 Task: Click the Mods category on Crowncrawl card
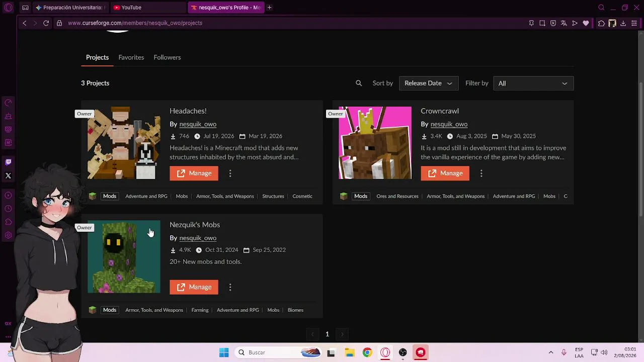click(x=361, y=196)
